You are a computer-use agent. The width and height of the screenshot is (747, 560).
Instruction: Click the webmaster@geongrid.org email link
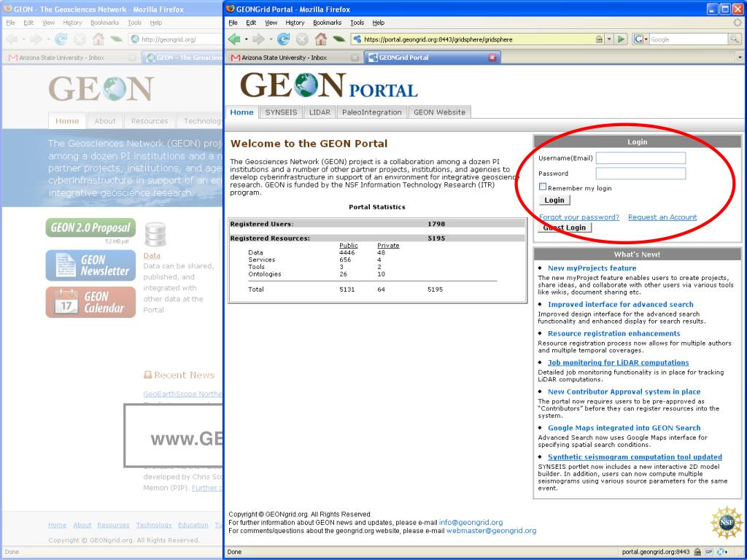(491, 531)
